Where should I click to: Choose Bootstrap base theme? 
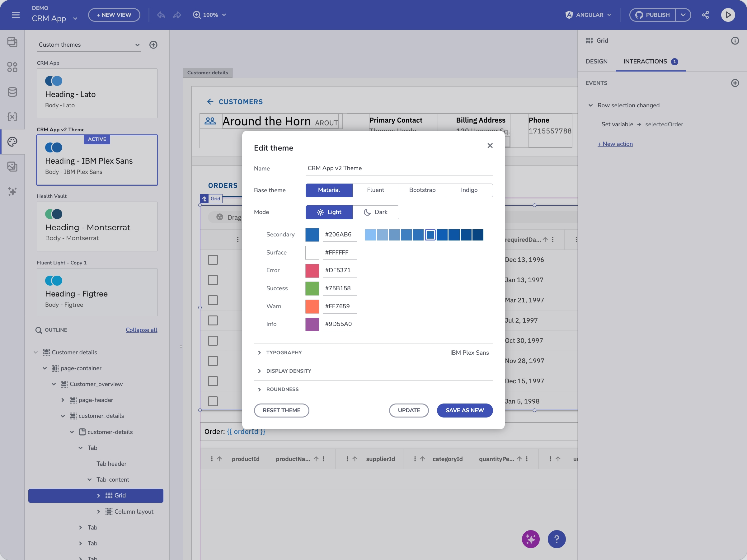(x=422, y=190)
